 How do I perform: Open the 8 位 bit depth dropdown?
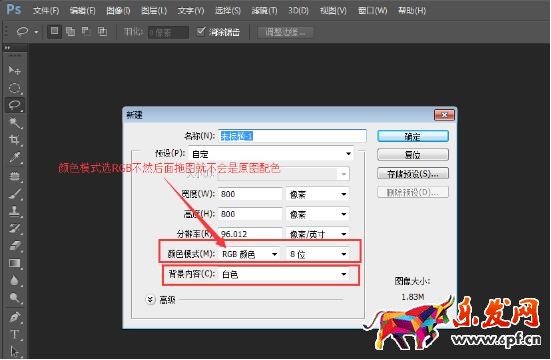click(318, 254)
